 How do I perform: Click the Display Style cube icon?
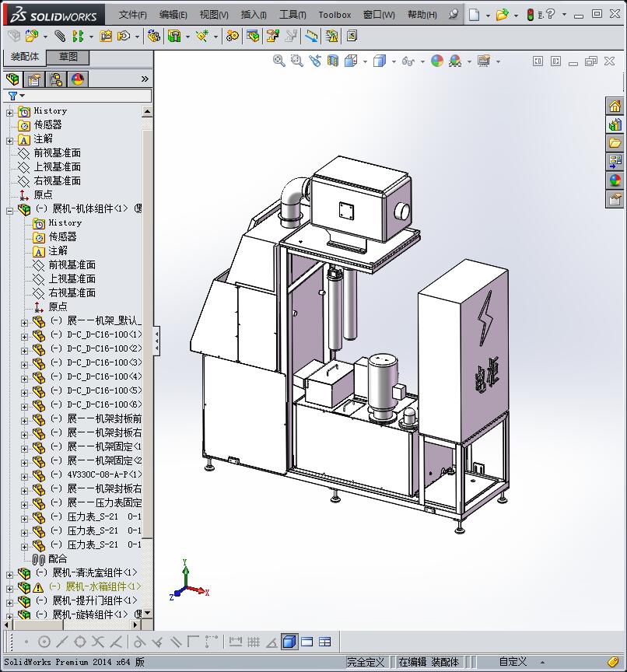380,61
